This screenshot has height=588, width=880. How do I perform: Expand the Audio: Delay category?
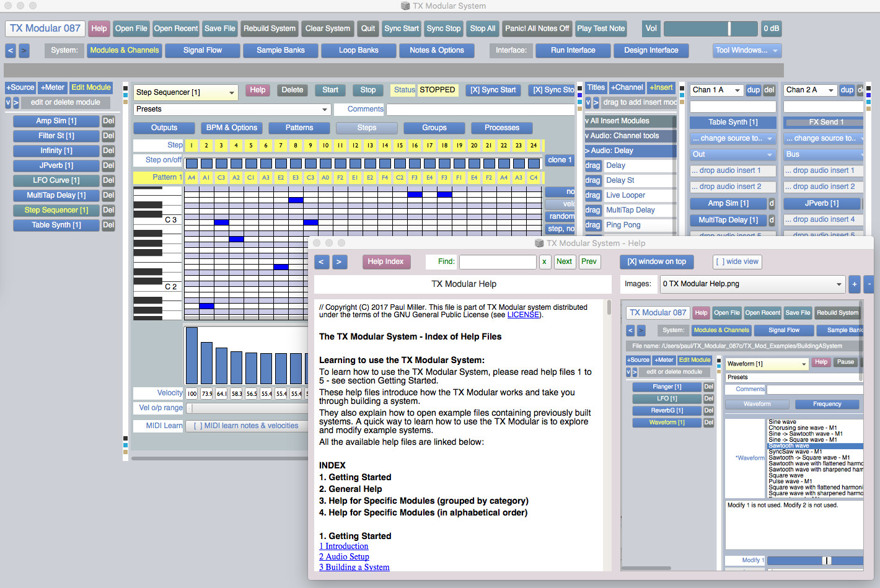(630, 151)
